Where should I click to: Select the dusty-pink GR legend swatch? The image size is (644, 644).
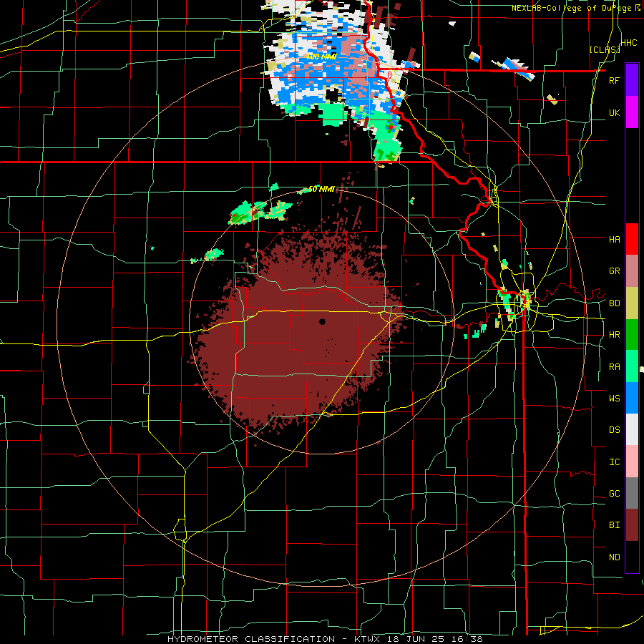632,271
